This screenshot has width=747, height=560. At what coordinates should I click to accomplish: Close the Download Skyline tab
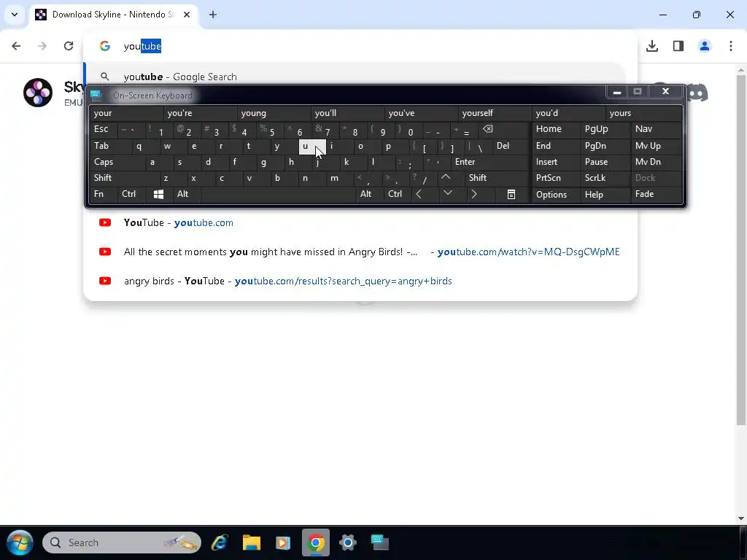[187, 15]
